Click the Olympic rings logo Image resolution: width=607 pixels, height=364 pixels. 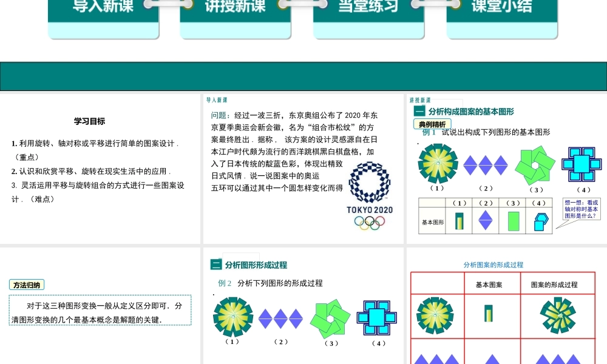(370, 223)
